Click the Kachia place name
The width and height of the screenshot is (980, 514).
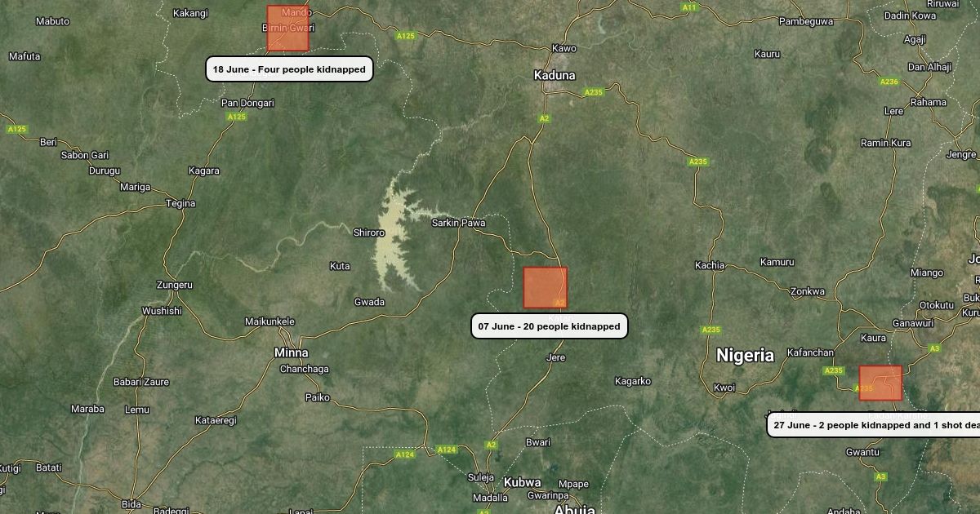tap(710, 265)
